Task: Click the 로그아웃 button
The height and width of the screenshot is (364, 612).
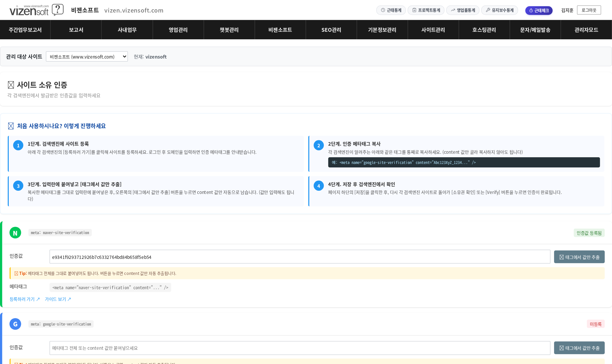Action: [x=589, y=10]
